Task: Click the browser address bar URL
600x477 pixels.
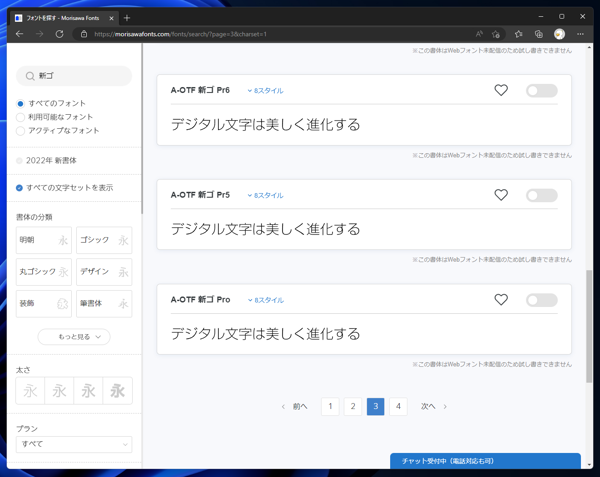Action: tap(180, 34)
